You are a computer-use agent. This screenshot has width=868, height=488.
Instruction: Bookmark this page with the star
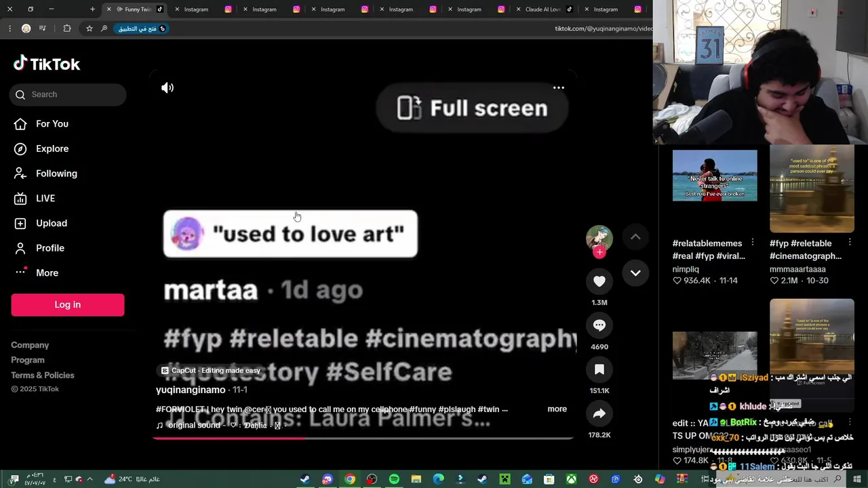tap(89, 28)
